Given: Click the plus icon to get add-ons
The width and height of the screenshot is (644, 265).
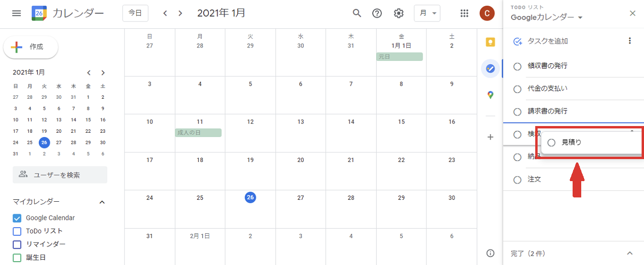Looking at the screenshot, I should coord(490,138).
